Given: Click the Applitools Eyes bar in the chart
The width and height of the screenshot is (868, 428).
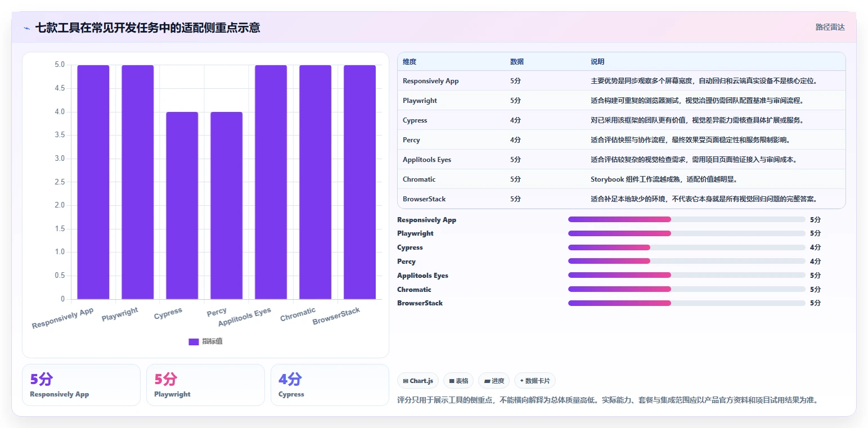Looking at the screenshot, I should [271, 182].
